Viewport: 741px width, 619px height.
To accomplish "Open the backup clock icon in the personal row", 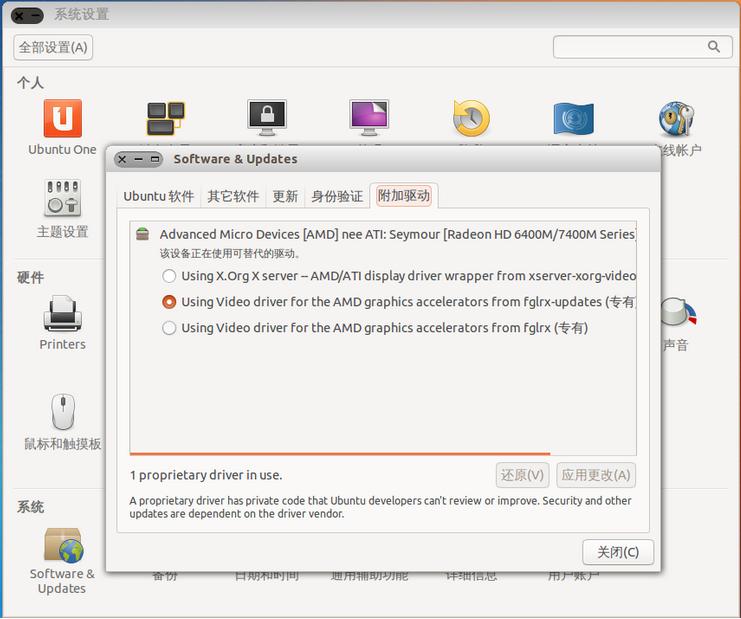I will [x=471, y=118].
